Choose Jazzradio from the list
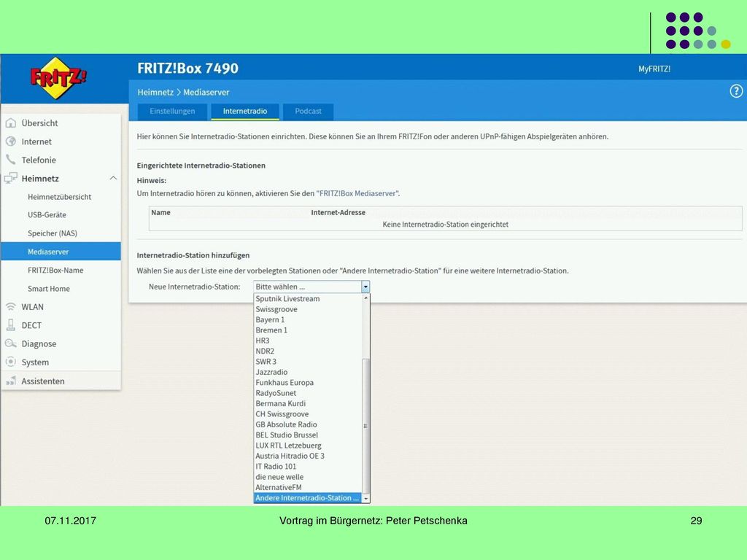This screenshot has height=560, width=747. coord(308,372)
